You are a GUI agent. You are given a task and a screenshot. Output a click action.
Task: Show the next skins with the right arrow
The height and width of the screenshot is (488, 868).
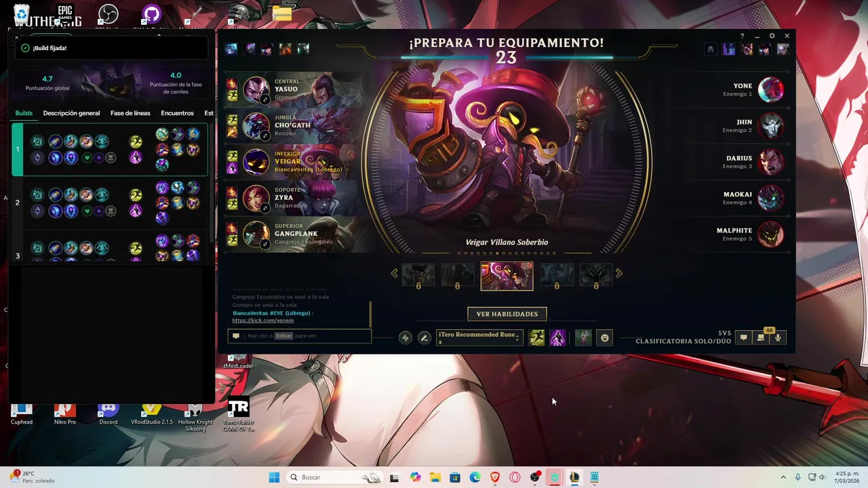(618, 273)
